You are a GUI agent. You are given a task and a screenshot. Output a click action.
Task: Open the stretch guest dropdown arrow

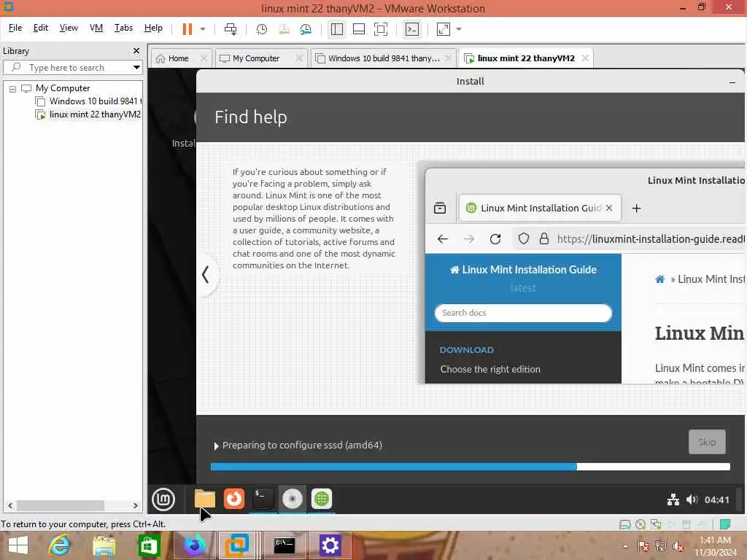click(x=459, y=29)
